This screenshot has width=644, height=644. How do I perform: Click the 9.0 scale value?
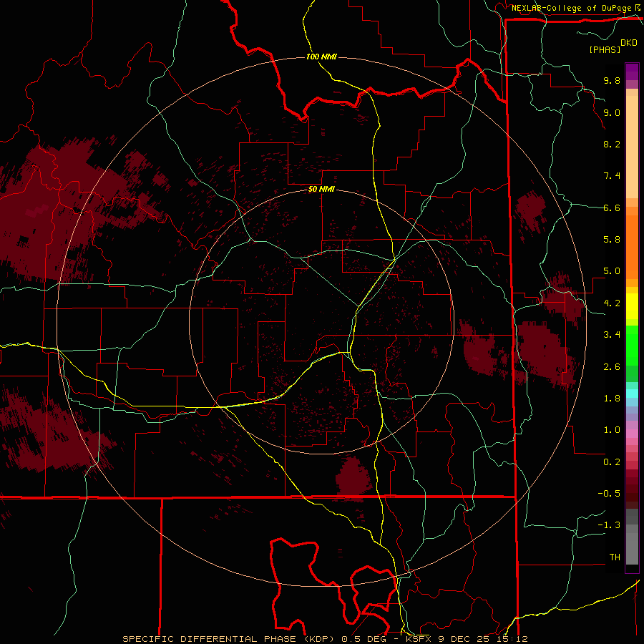click(612, 112)
